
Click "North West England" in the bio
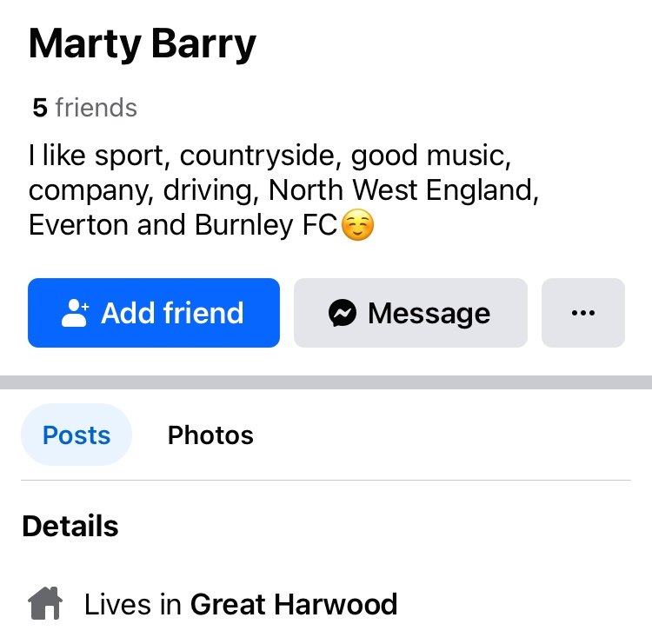[403, 190]
